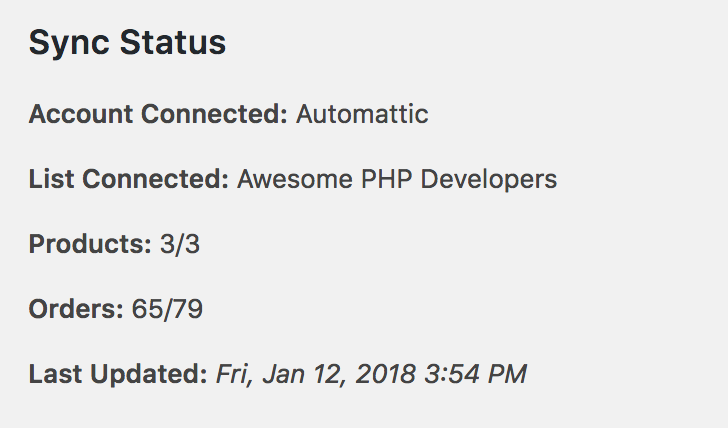This screenshot has width=728, height=428.
Task: Click the word Sync in heading
Action: (x=70, y=43)
